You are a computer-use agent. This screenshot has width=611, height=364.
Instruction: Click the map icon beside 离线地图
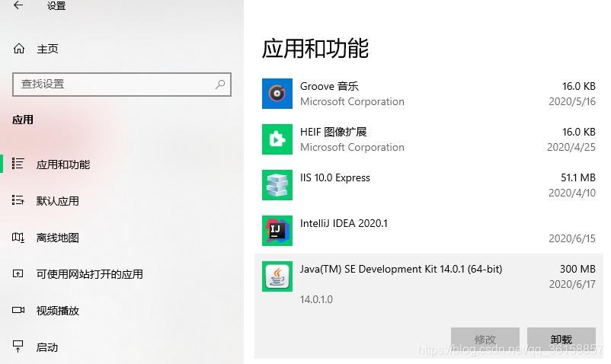(18, 237)
